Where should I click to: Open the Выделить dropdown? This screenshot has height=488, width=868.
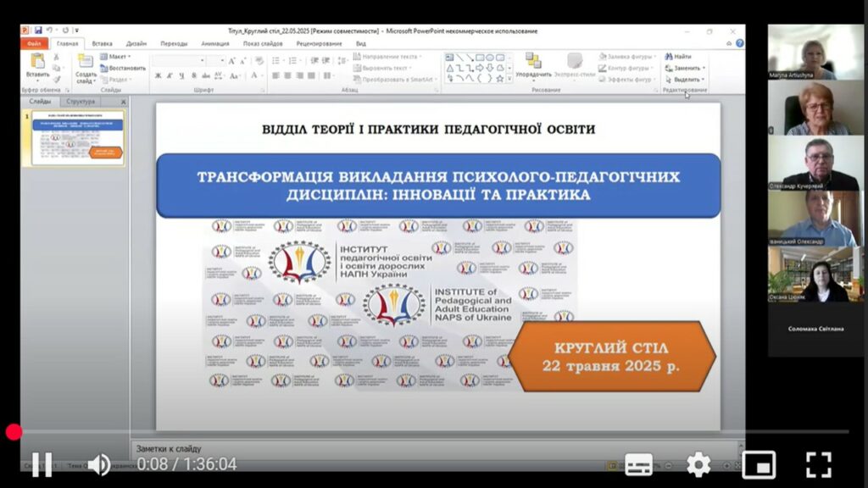pos(686,80)
